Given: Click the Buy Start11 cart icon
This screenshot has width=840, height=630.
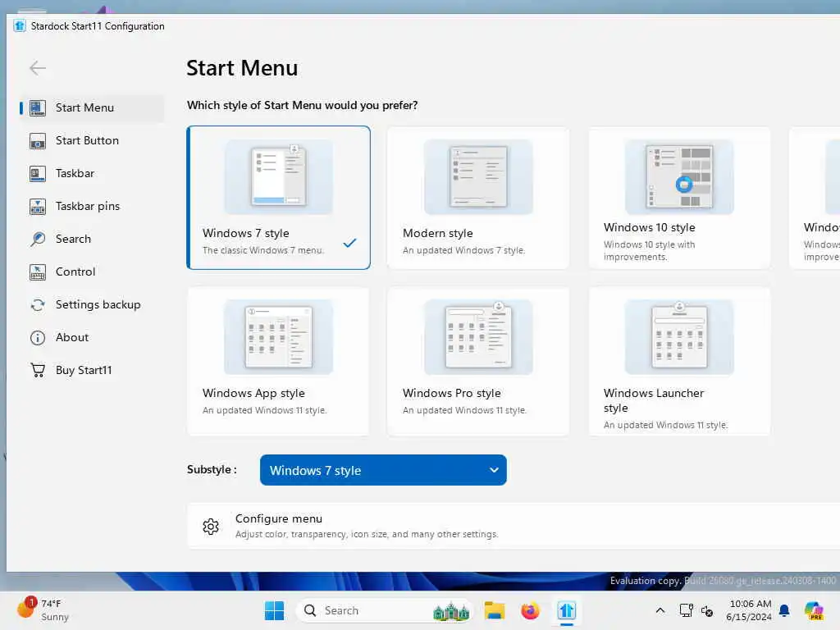Looking at the screenshot, I should 38,370.
